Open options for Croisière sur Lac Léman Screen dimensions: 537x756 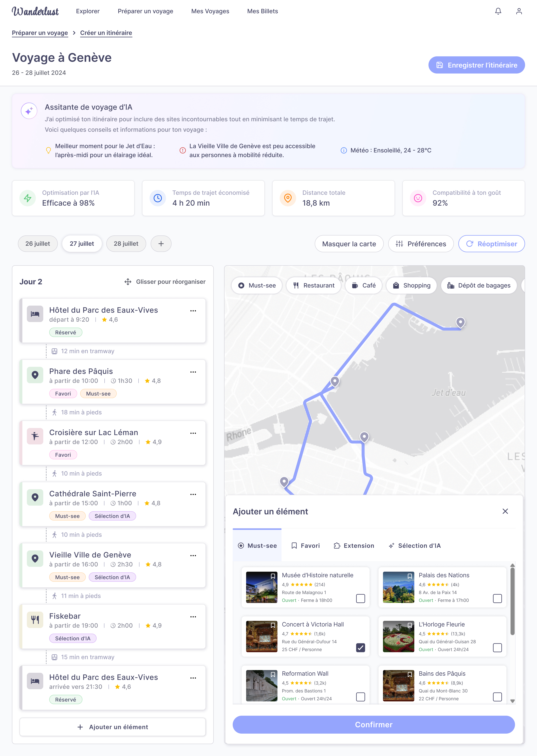pyautogui.click(x=193, y=433)
